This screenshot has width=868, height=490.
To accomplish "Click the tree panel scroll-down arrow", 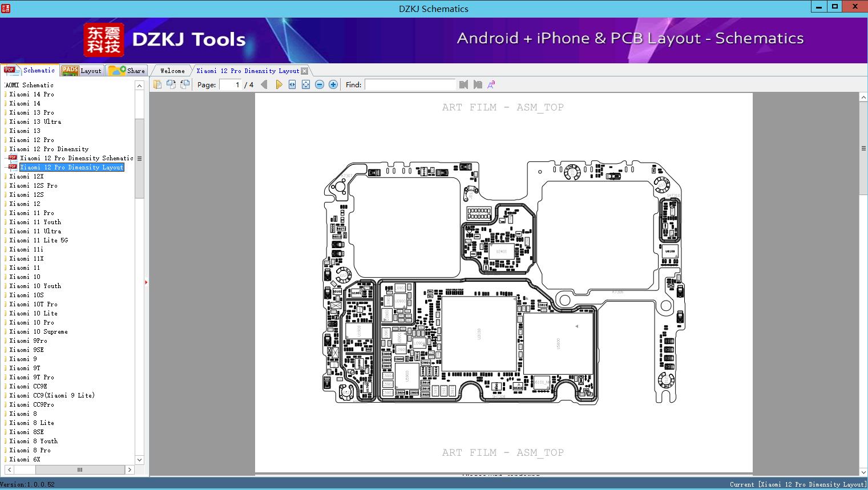I will [x=139, y=460].
